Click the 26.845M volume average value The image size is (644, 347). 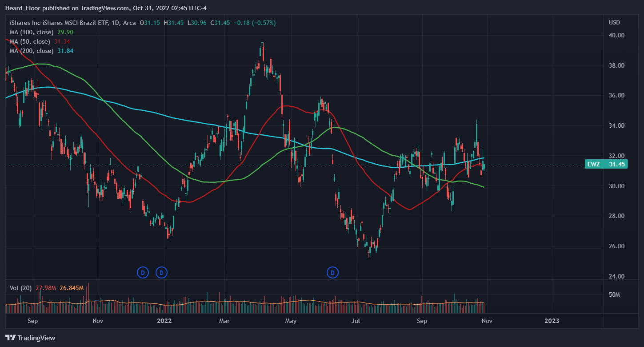coord(71,288)
